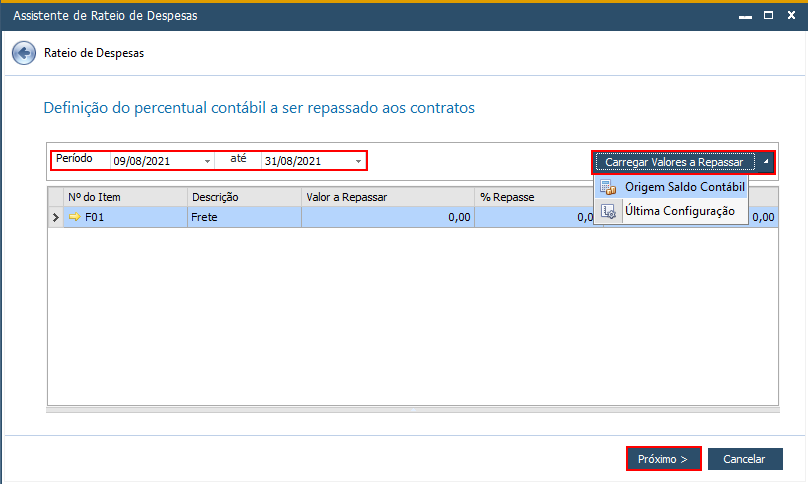Image resolution: width=808 pixels, height=484 pixels.
Task: Click Carregar Valores a Repassar button
Action: pyautogui.click(x=675, y=162)
